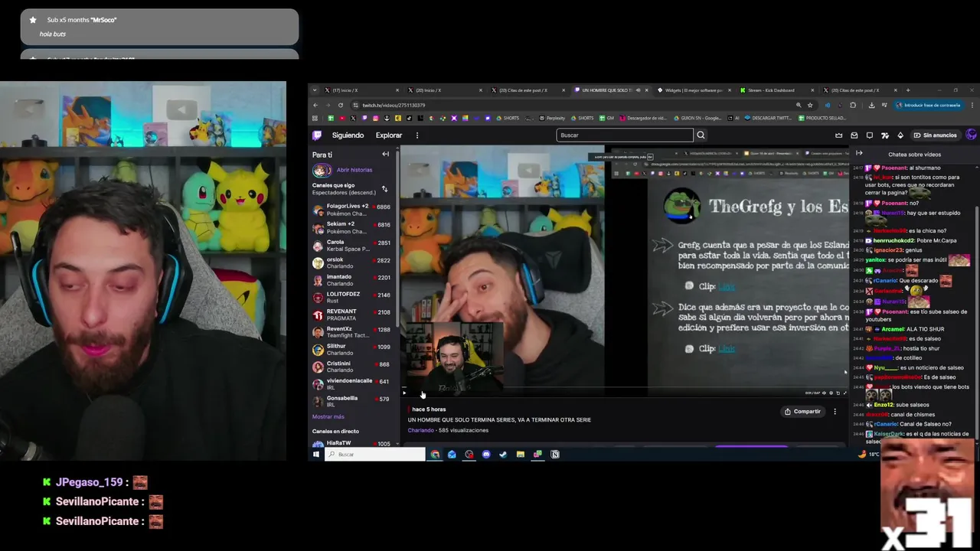This screenshot has height=551, width=980.
Task: Open Gonsabella channel in sidebar
Action: pyautogui.click(x=352, y=401)
